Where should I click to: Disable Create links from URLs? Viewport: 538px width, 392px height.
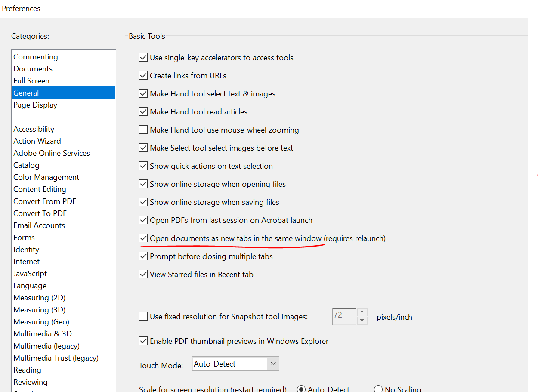143,75
